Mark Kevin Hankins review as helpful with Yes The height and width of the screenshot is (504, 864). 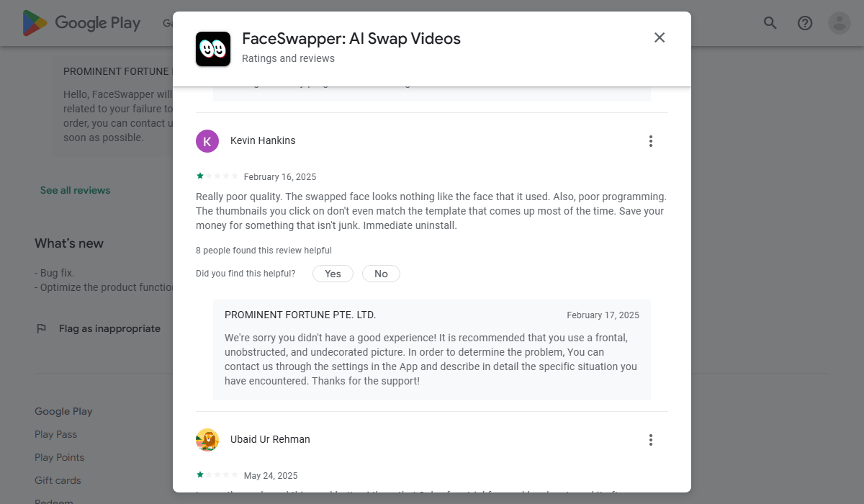(x=333, y=274)
